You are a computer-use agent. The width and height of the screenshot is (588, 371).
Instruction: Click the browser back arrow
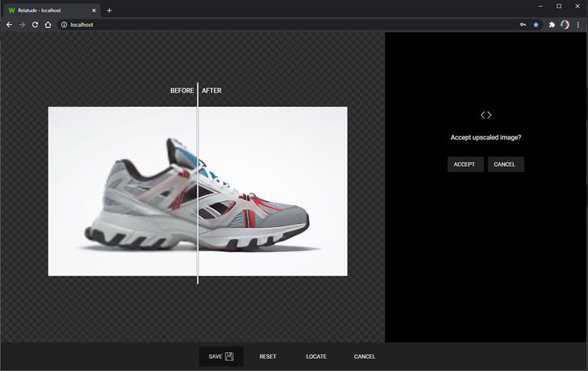[x=9, y=25]
